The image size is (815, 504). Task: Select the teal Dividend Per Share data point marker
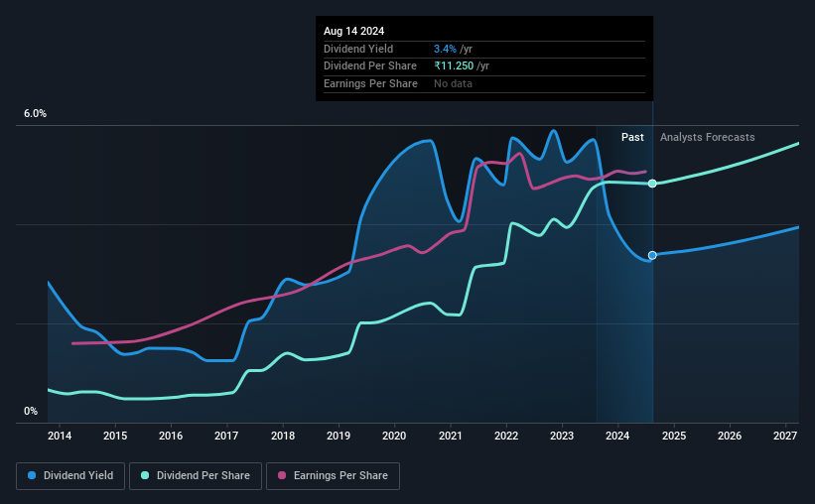click(x=652, y=184)
